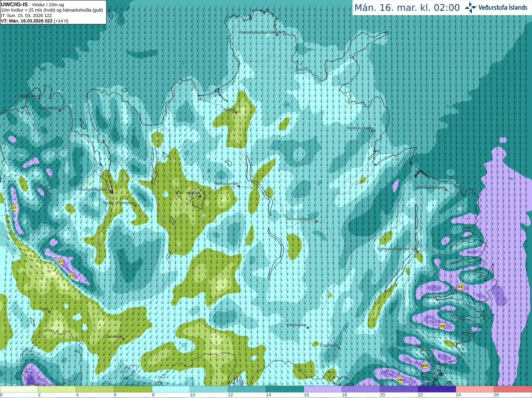This screenshot has height=398, width=532.
Task: Click the Raufarhafnarflugvöllur station label
Action: point(257,32)
